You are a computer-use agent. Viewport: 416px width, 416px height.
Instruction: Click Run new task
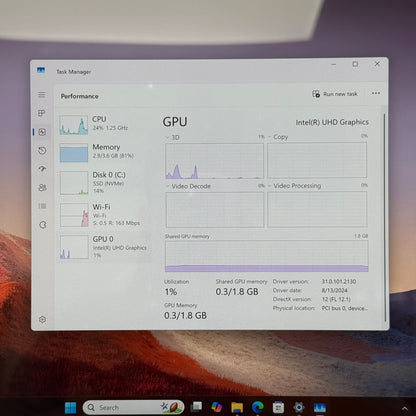[x=335, y=94]
